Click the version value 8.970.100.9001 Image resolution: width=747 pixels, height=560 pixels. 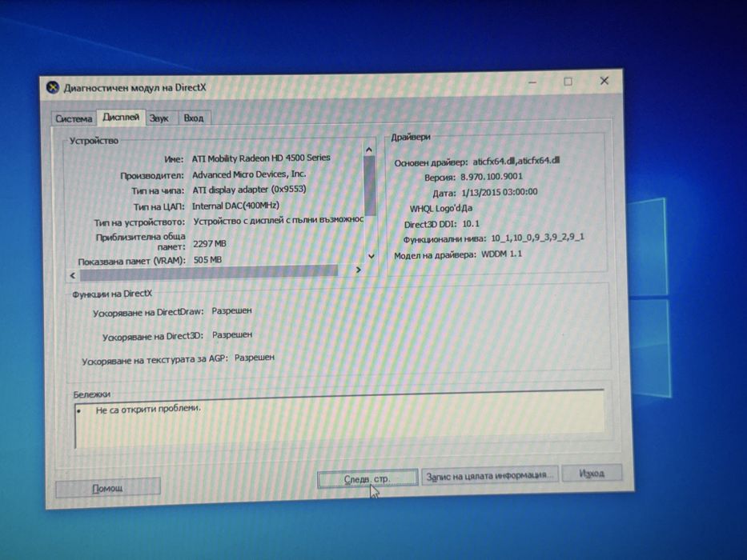491,177
